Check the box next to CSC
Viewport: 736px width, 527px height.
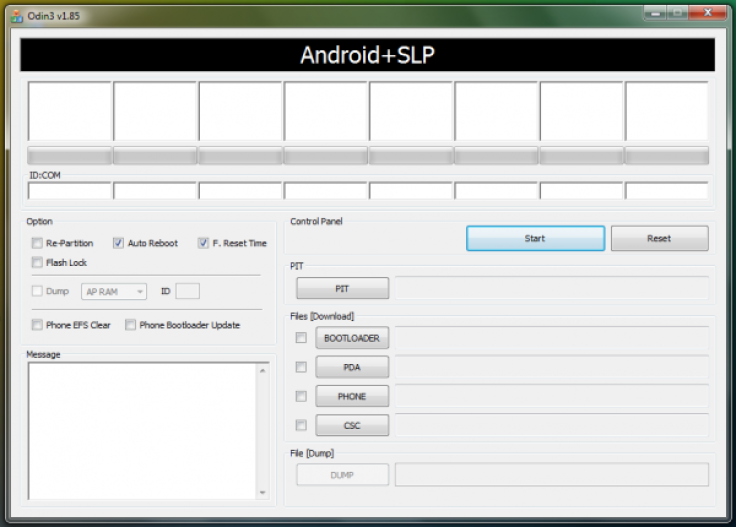301,425
